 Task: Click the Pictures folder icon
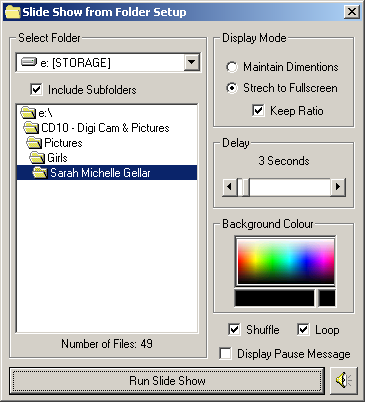34,143
